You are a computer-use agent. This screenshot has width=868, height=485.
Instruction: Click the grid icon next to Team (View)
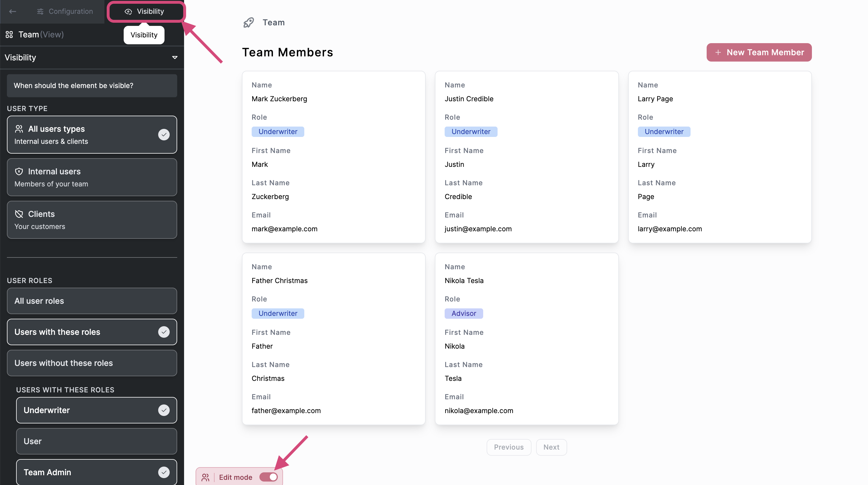click(x=9, y=35)
